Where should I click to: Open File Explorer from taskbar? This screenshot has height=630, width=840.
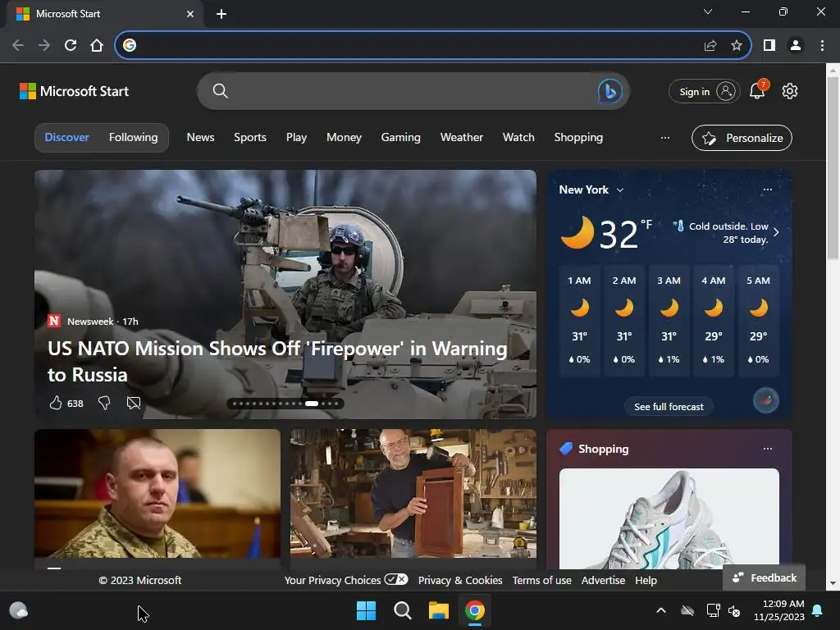point(438,610)
